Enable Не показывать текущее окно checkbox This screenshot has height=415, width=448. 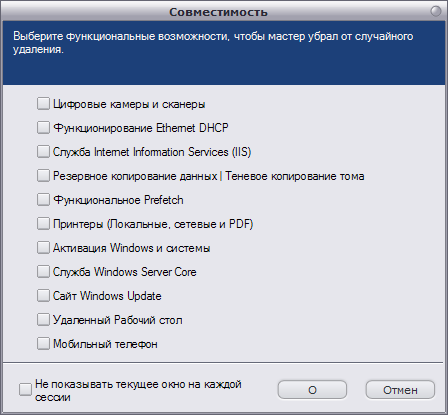point(25,390)
